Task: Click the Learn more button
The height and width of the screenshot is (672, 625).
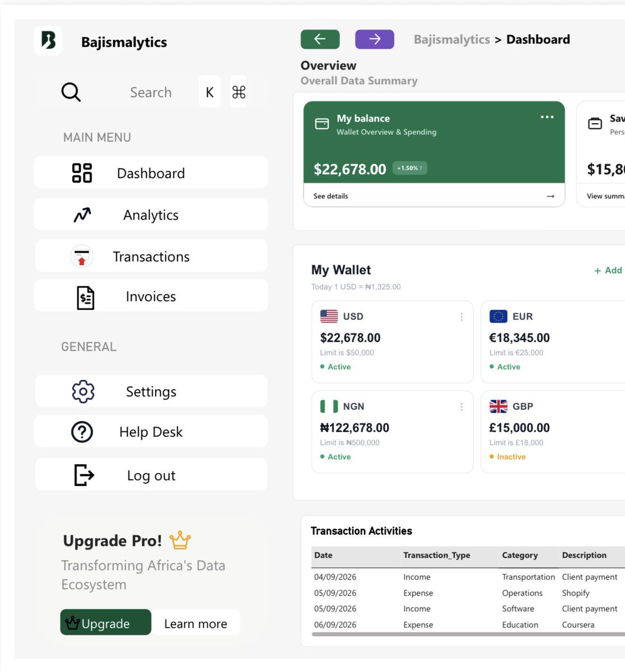Action: pos(196,623)
